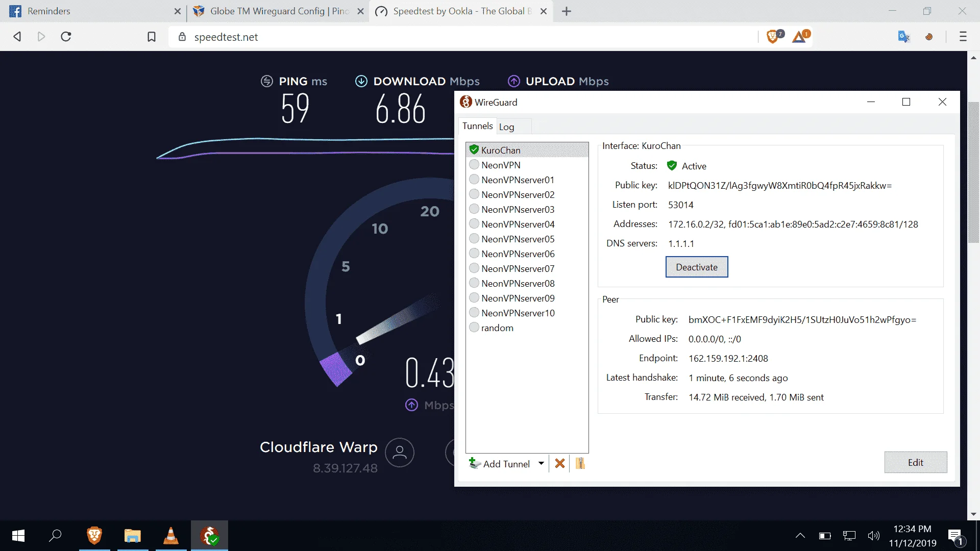Open the volume control tray icon

coord(874,536)
